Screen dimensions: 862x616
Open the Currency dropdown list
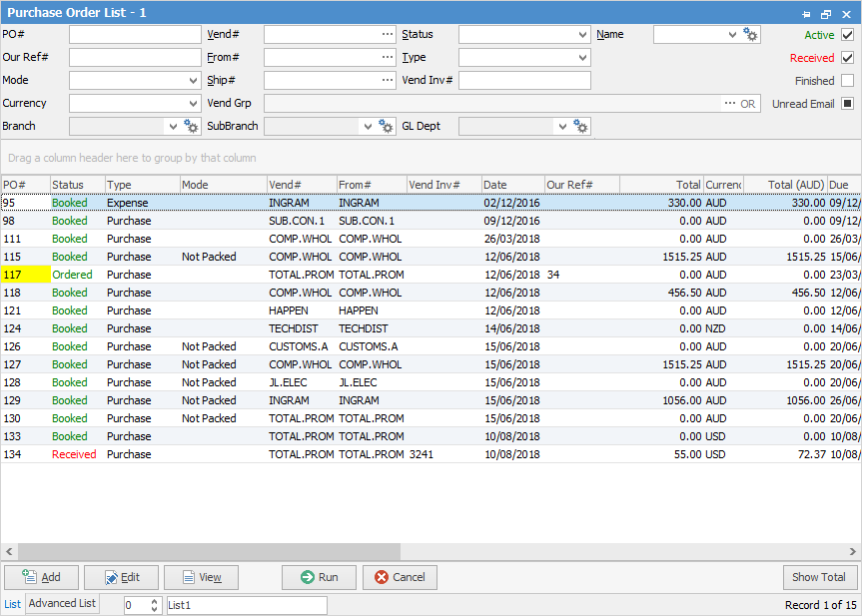click(x=193, y=104)
